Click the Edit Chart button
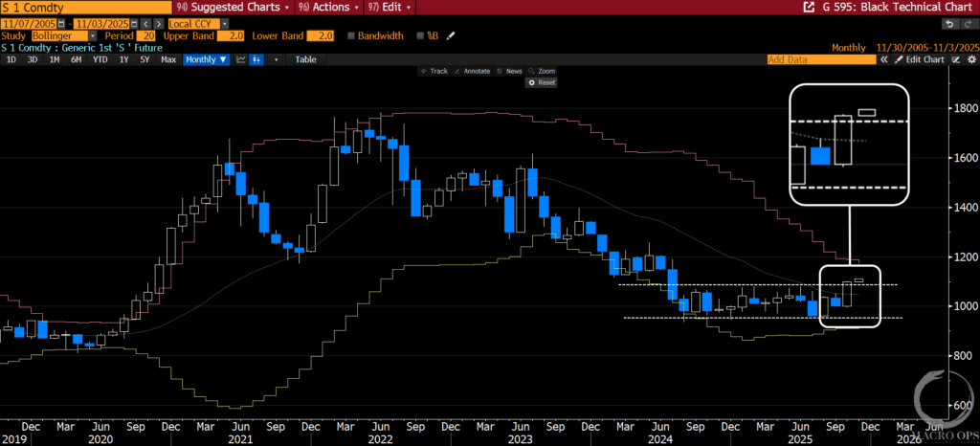The image size is (980, 446). click(x=924, y=59)
